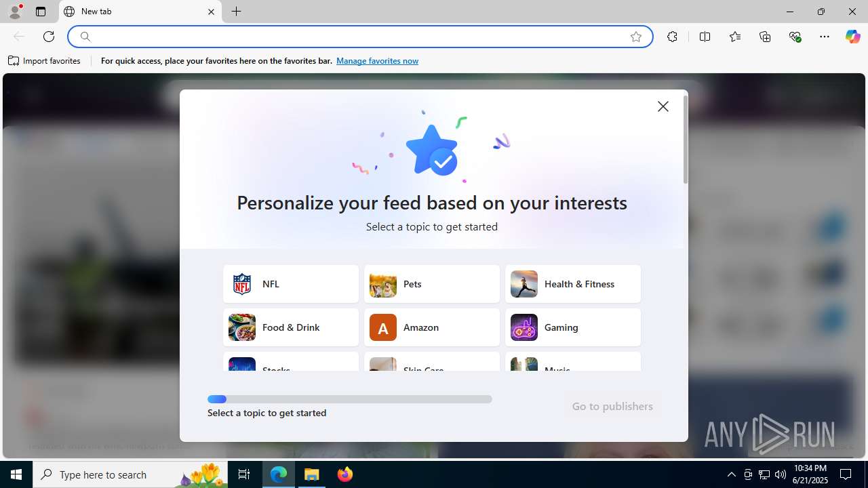Image resolution: width=868 pixels, height=488 pixels.
Task: Click Import favorites
Action: click(x=44, y=61)
